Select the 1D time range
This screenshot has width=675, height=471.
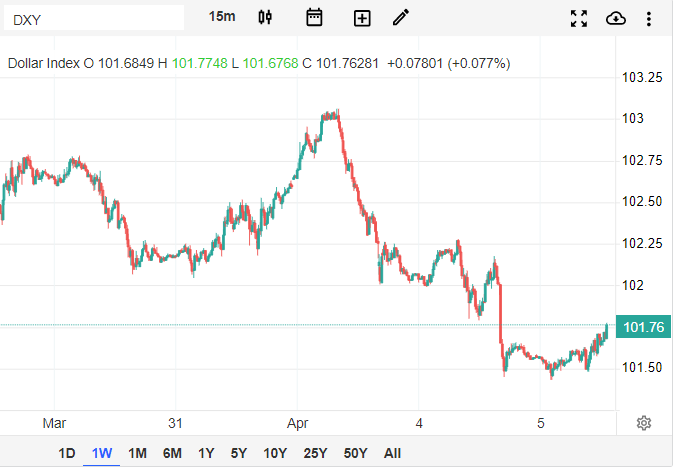pyautogui.click(x=66, y=453)
